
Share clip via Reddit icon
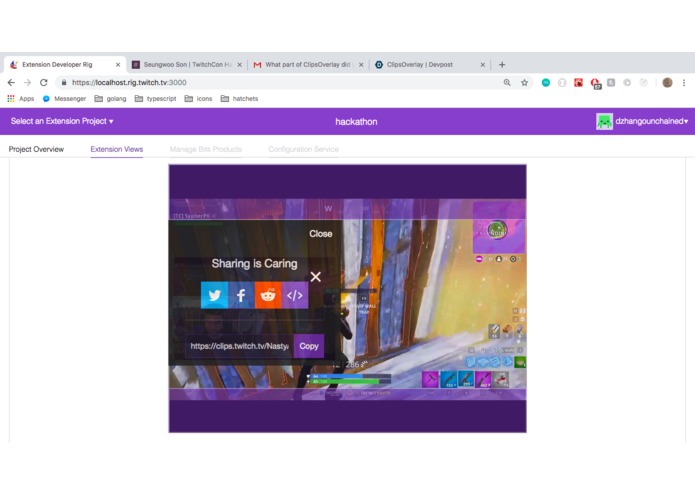point(268,295)
